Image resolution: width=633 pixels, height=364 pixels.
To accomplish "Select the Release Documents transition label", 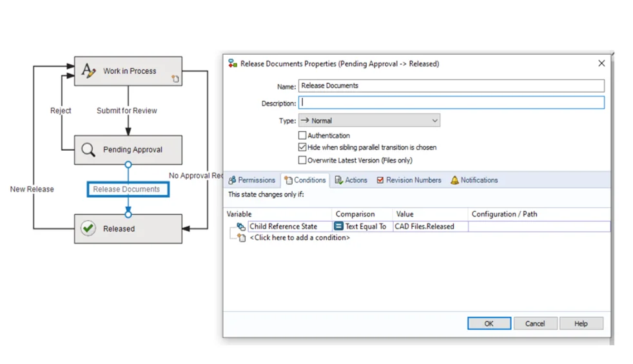I will pos(128,189).
